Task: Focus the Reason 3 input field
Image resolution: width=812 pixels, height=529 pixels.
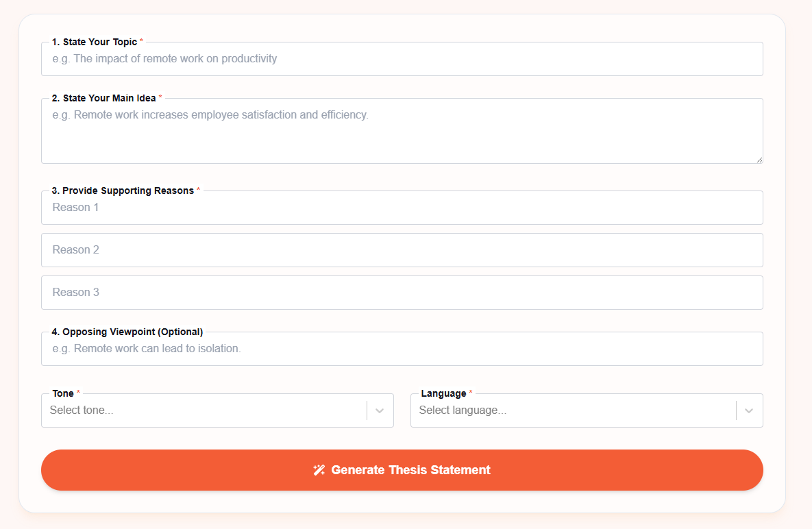Action: [x=402, y=293]
